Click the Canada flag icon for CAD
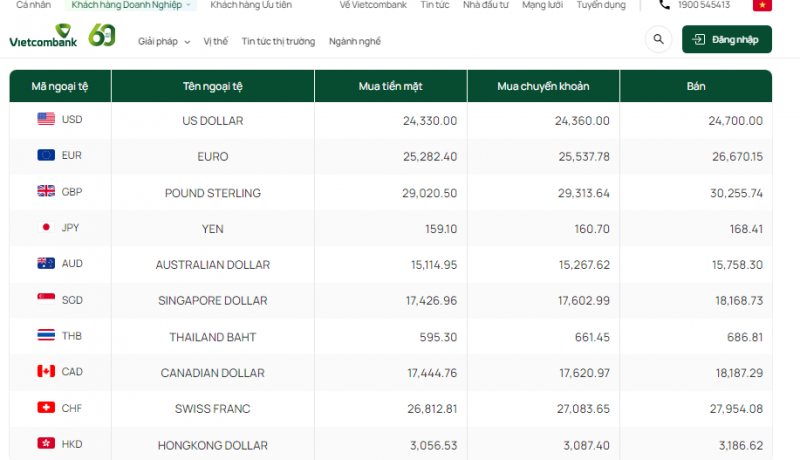The image size is (800, 460). (46, 372)
